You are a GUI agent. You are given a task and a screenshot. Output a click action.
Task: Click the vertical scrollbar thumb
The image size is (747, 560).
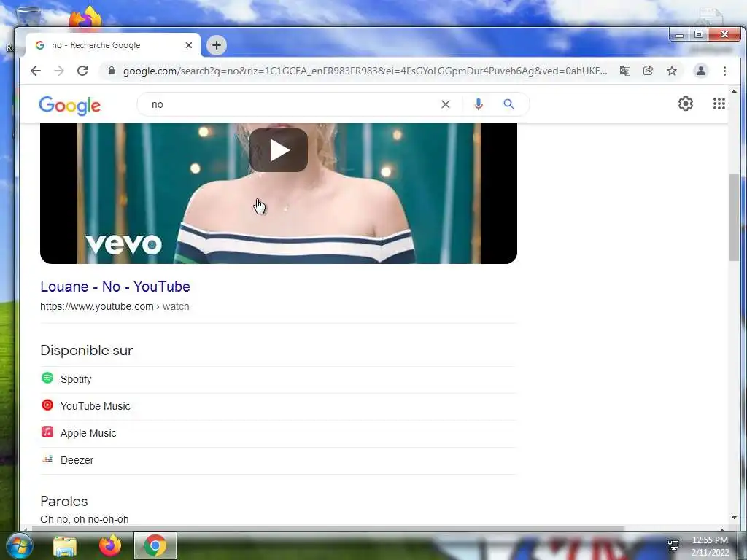pyautogui.click(x=734, y=217)
